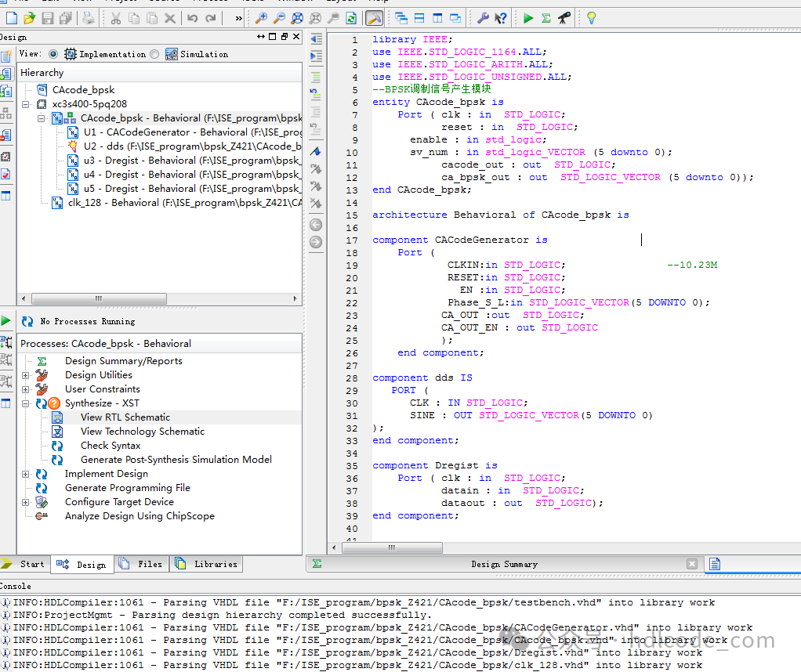Click the lightbulb tips icon

coord(591,17)
